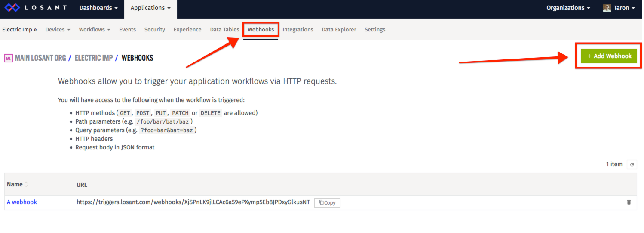Click Taron's profile avatar
The width and height of the screenshot is (644, 233).
pyautogui.click(x=607, y=8)
